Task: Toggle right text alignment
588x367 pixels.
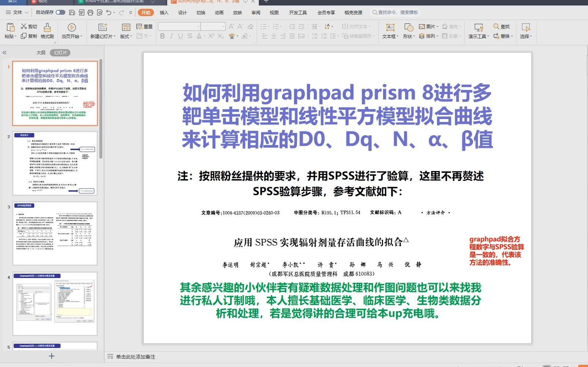Action: click(283, 36)
